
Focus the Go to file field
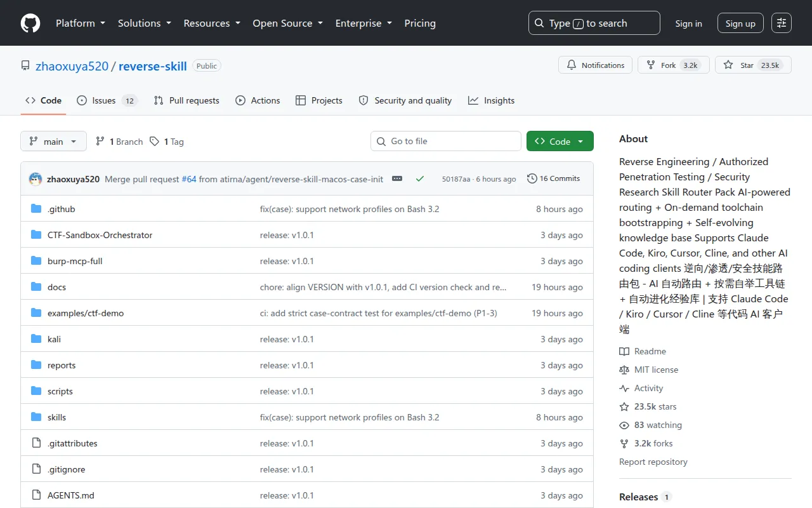[x=446, y=142]
